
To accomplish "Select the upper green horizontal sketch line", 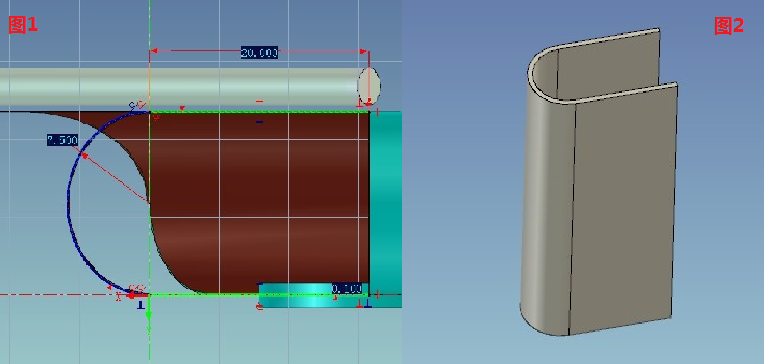I will 259,112.
